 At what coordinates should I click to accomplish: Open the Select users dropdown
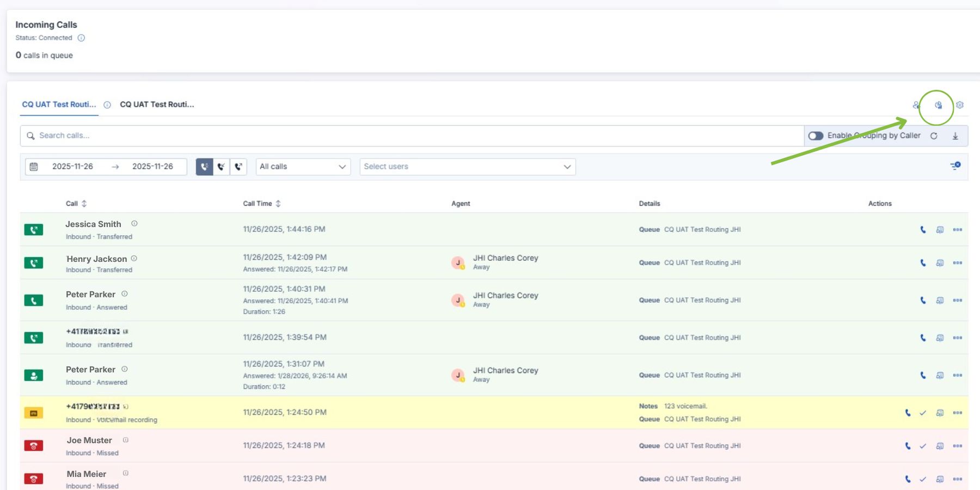(x=468, y=167)
